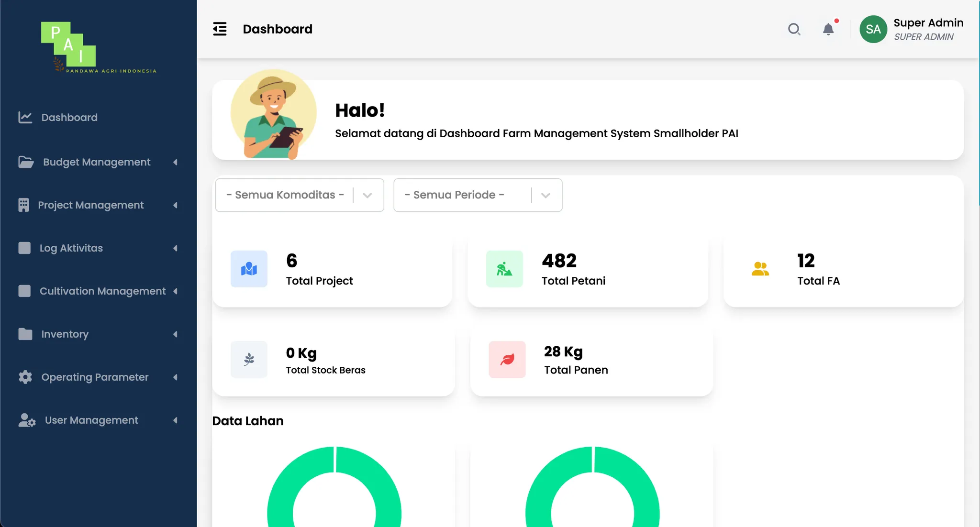Expand User Management submenu arrow
Viewport: 980px width, 527px height.
(x=175, y=420)
